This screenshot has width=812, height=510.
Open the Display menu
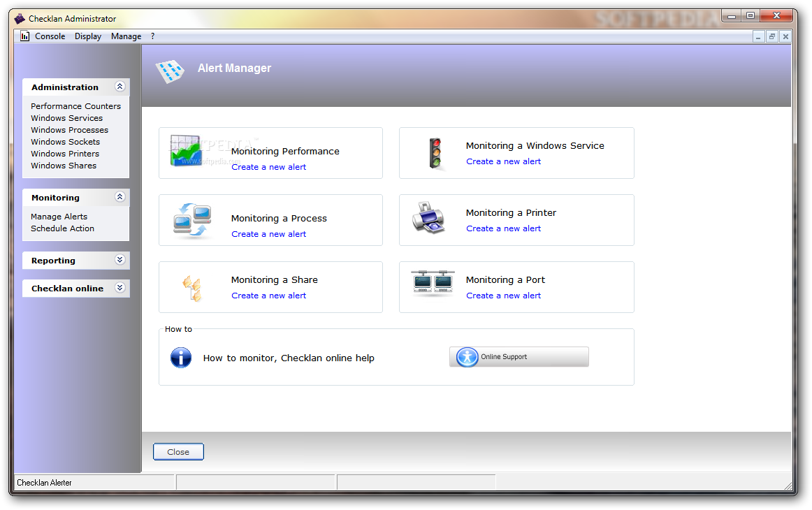[88, 36]
